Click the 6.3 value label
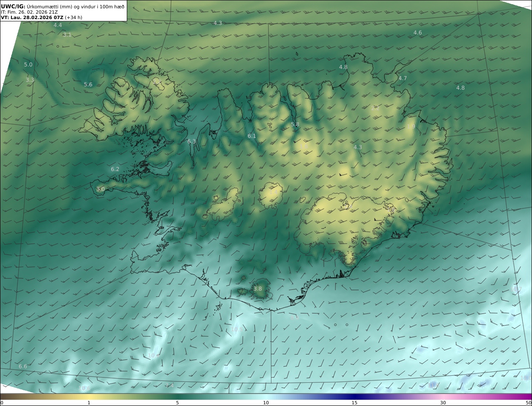Image resolution: width=532 pixels, height=406 pixels. click(x=192, y=142)
